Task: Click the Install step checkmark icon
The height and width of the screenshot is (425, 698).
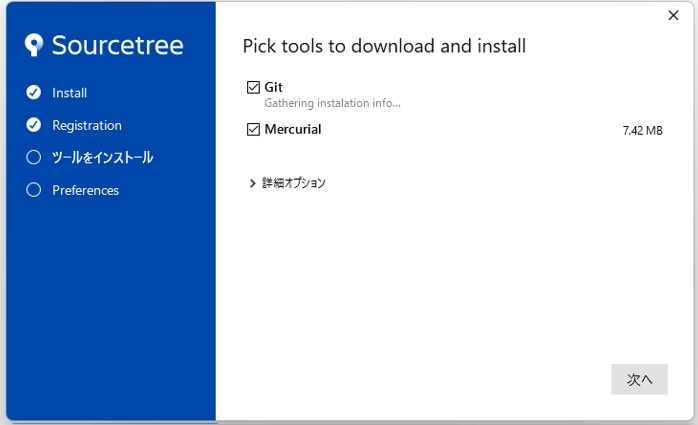Action: (34, 93)
